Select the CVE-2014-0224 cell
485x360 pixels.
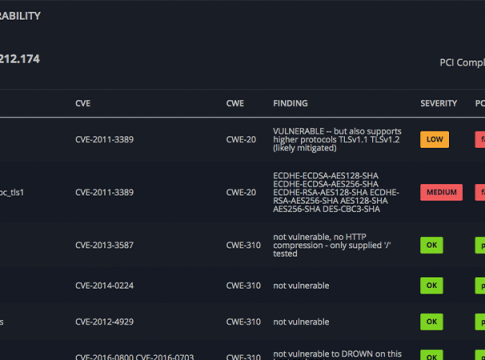[104, 286]
